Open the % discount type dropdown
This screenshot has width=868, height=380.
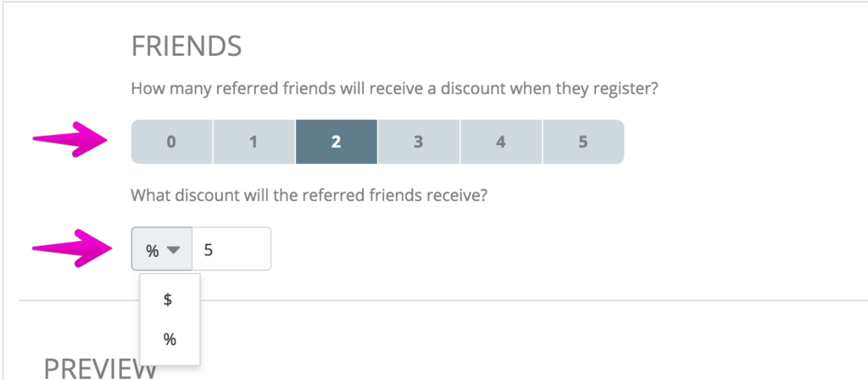click(162, 249)
